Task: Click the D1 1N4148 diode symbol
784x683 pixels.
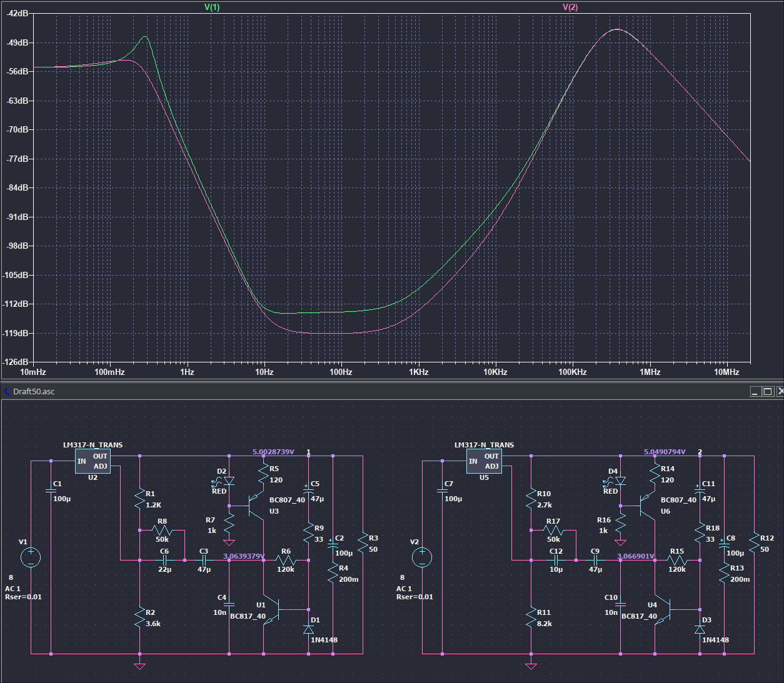Action: pyautogui.click(x=308, y=629)
